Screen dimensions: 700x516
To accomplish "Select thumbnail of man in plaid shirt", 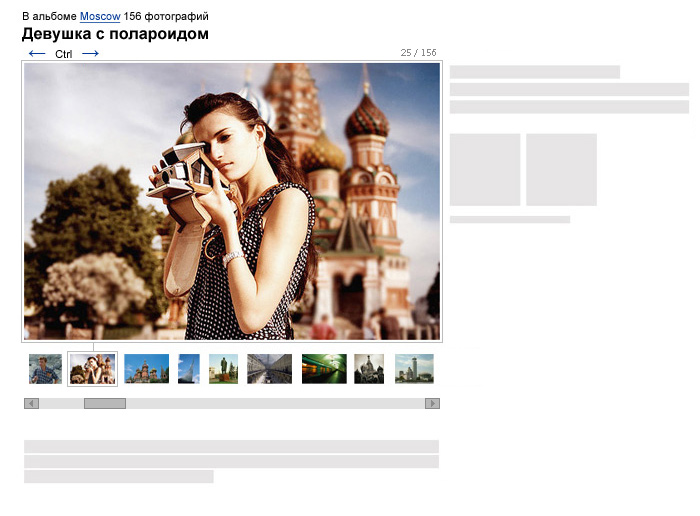I will (x=45, y=369).
